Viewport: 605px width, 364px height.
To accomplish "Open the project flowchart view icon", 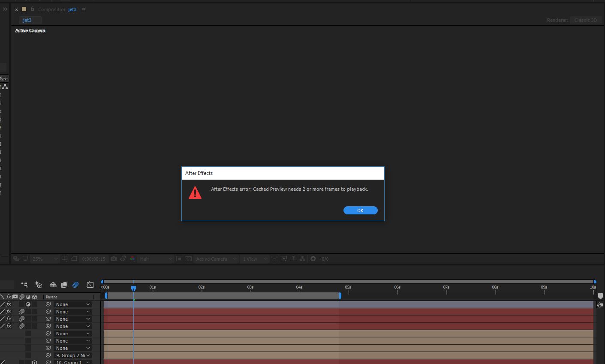I will coord(5,87).
